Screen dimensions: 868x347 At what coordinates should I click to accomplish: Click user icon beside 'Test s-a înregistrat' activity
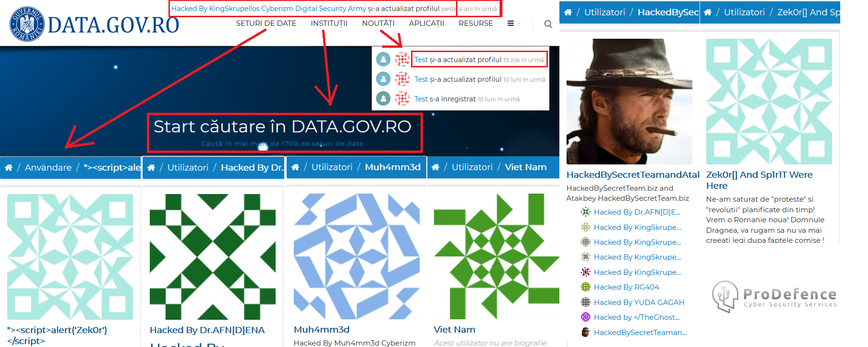(383, 98)
